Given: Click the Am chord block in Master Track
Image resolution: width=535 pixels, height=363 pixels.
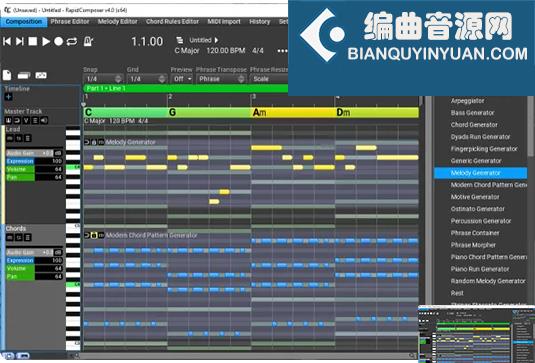Looking at the screenshot, I should coord(293,113).
